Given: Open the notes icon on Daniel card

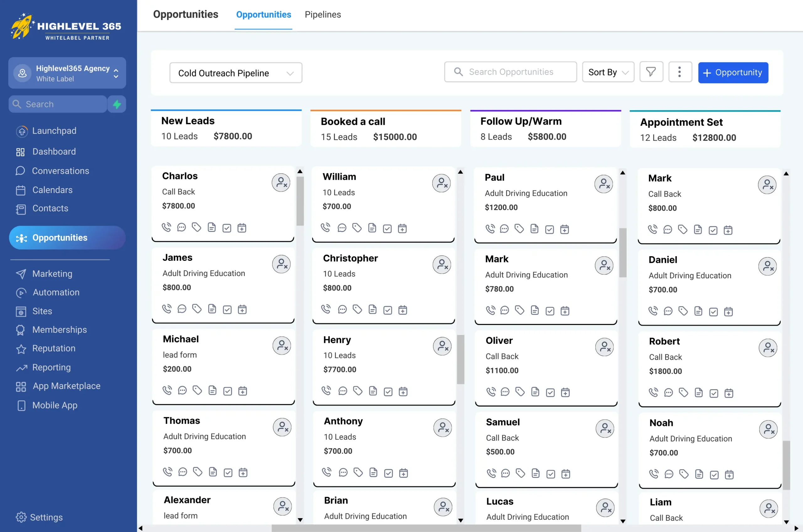Looking at the screenshot, I should point(698,311).
